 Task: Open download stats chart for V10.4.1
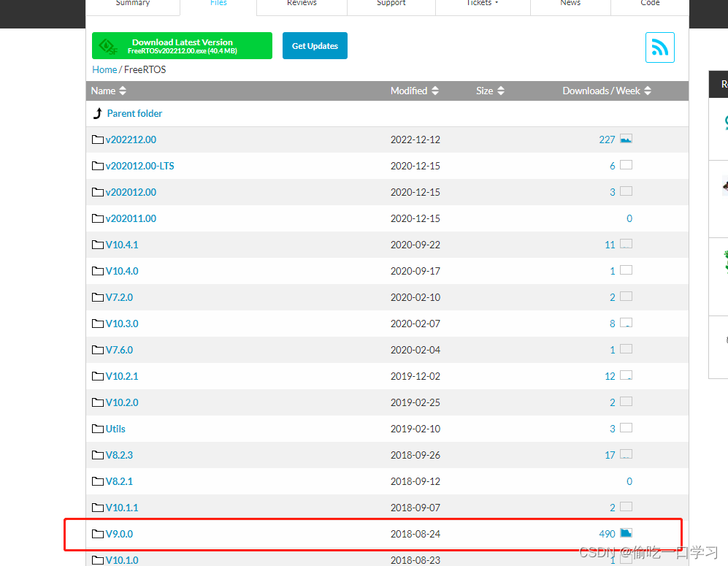point(626,244)
